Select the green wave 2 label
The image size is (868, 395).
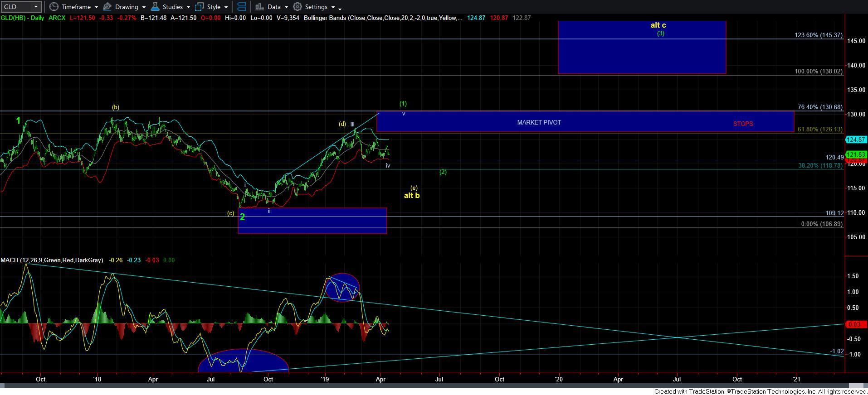[x=242, y=217]
